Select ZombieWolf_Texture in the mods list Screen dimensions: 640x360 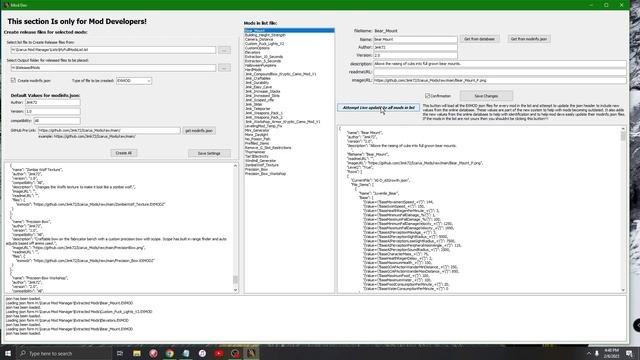(289, 165)
